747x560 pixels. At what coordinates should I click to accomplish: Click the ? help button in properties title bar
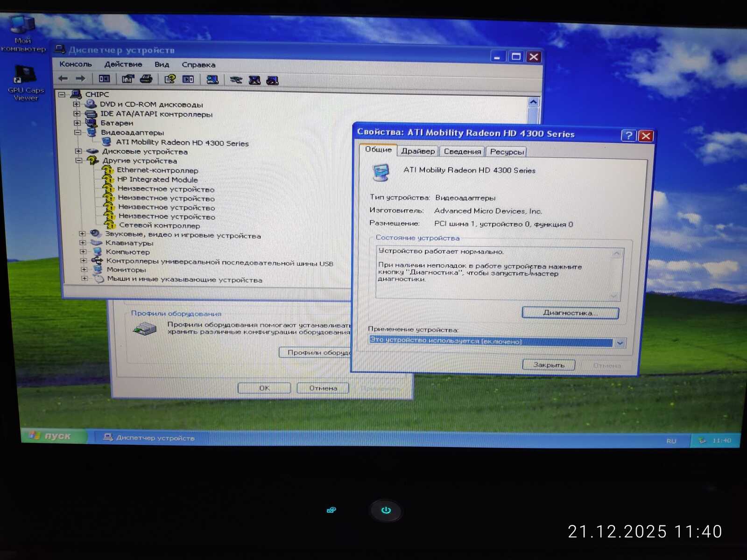click(x=628, y=135)
